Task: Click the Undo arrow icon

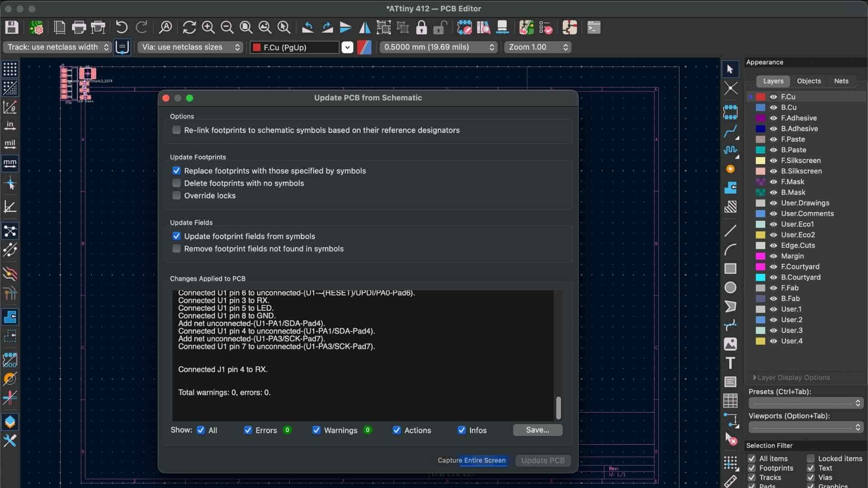Action: coord(121,28)
